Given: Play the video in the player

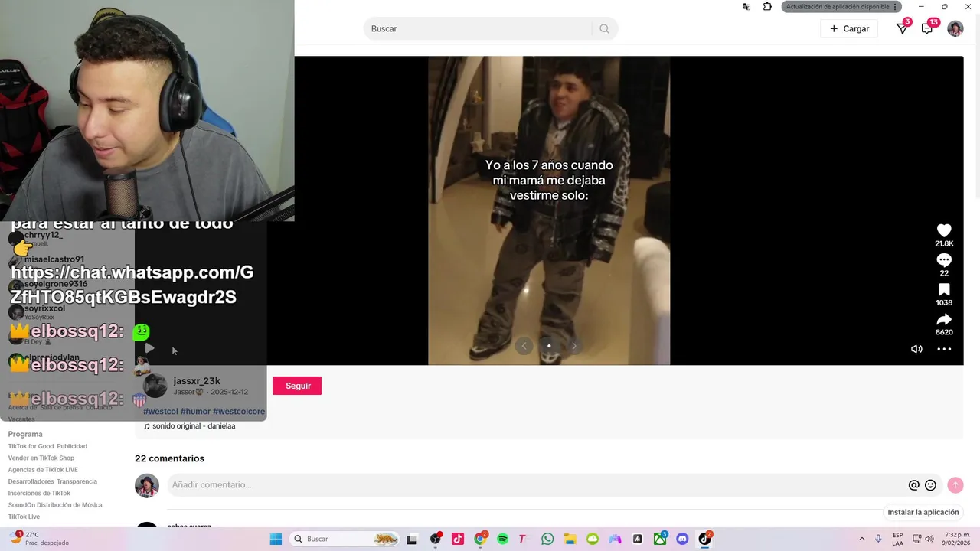Looking at the screenshot, I should (x=549, y=210).
